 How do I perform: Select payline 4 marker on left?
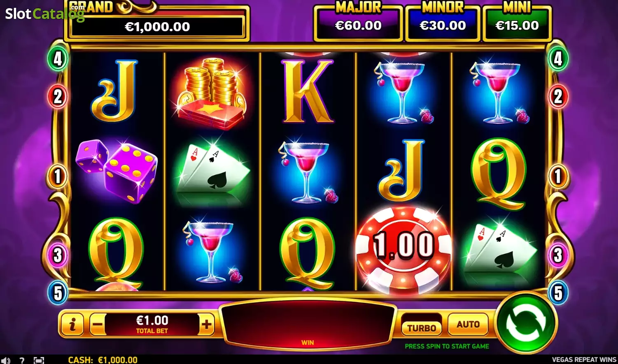pos(58,58)
